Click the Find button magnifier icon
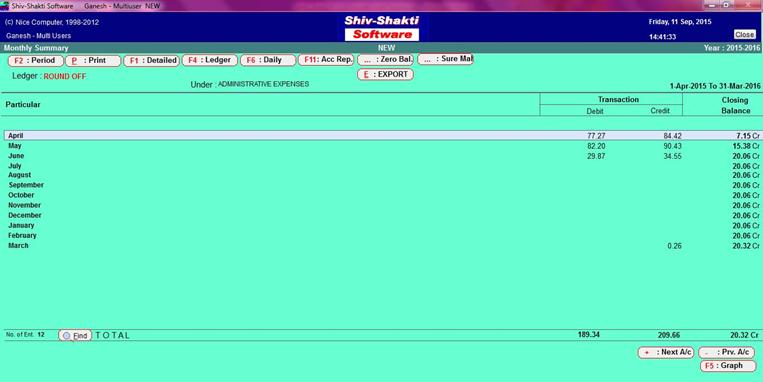763x382 pixels. point(67,335)
